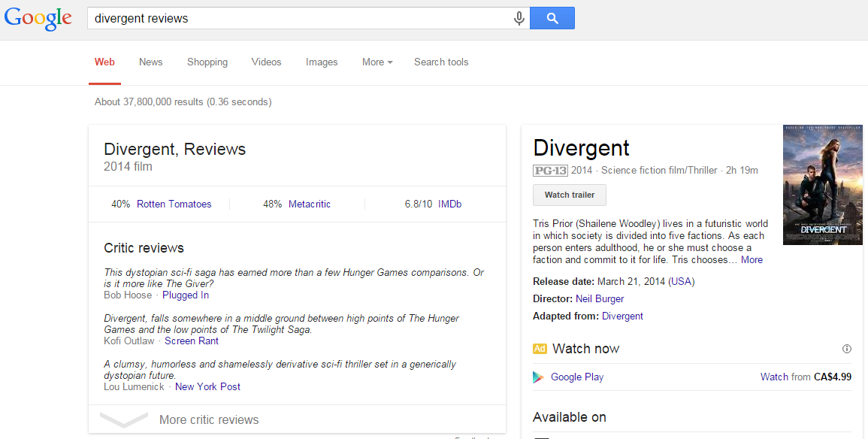Click the PG-13 rating badge

(550, 171)
